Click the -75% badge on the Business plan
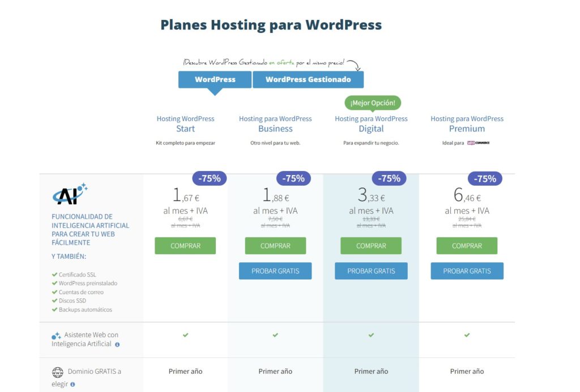This screenshot has height=392, width=580. (293, 178)
